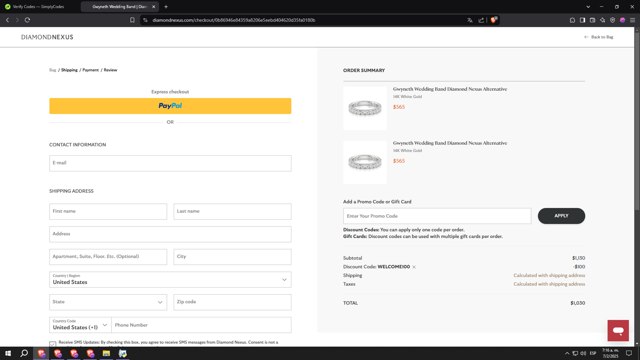The height and width of the screenshot is (360, 640).
Task: Click the first Gwyneth Wedding Band product title
Action: [450, 89]
